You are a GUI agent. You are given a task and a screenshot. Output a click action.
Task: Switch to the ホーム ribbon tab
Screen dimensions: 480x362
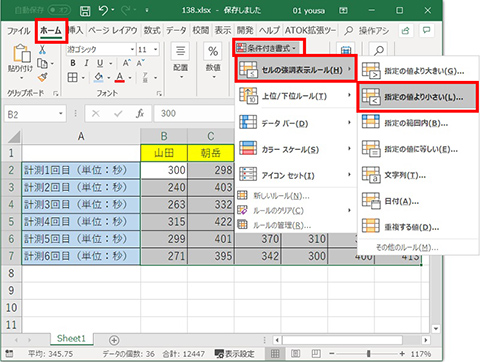(51, 31)
